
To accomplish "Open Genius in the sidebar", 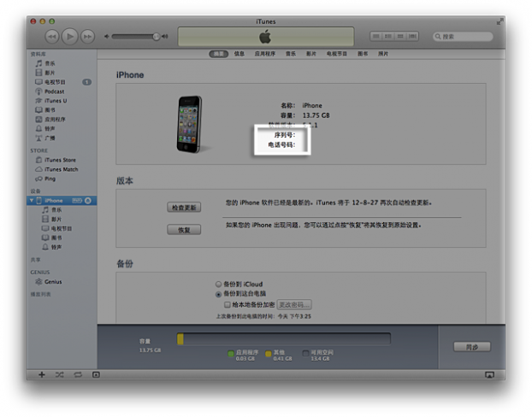I will coord(53,281).
